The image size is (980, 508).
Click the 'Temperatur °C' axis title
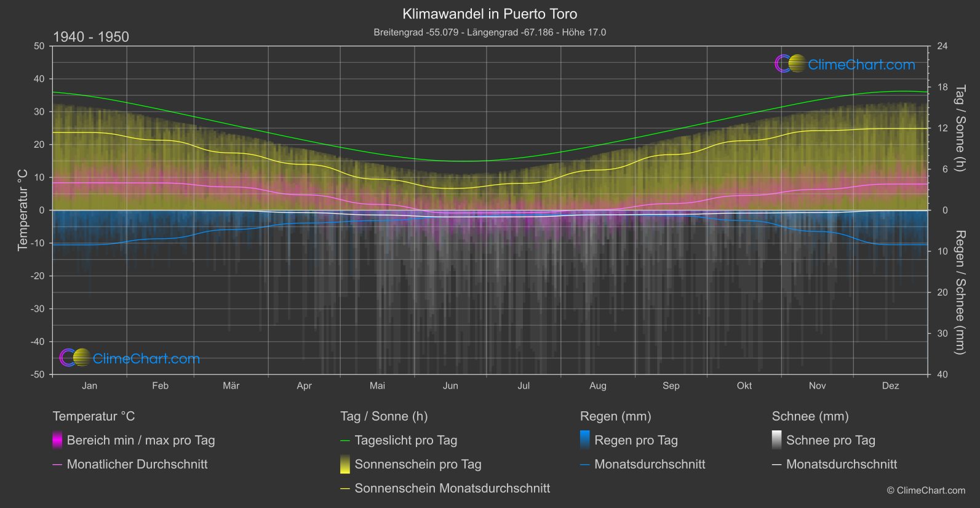pos(23,210)
